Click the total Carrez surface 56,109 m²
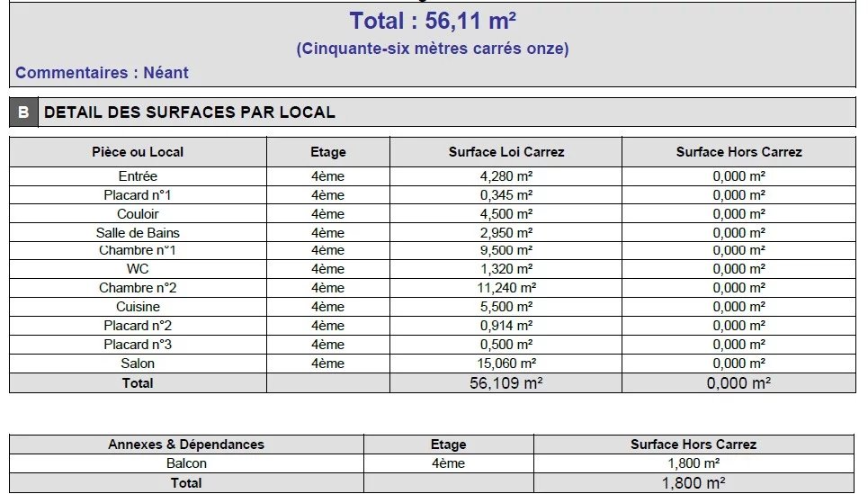Screen dimensions: 868x494 (506, 383)
